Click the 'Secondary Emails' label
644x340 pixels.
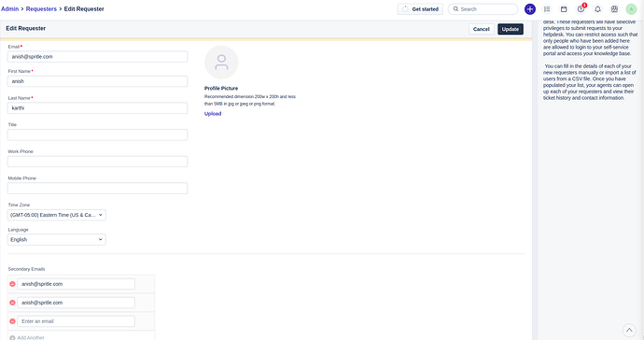(x=26, y=269)
